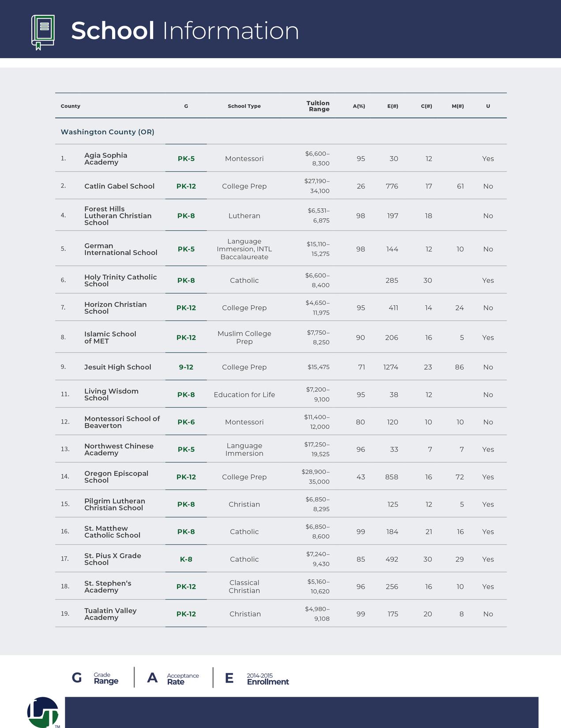Click the 9-12 grade range label
Screen dimensions: 561x728
click(186, 367)
